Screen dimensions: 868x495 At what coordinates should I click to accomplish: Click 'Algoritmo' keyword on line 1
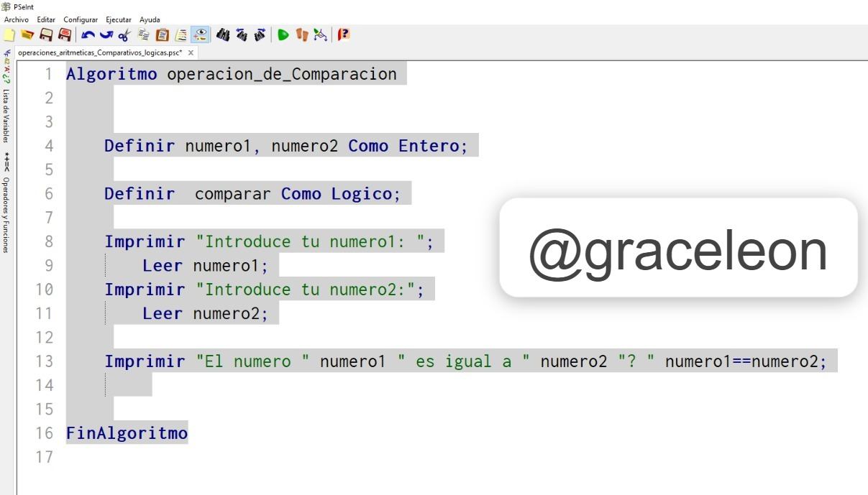point(111,74)
